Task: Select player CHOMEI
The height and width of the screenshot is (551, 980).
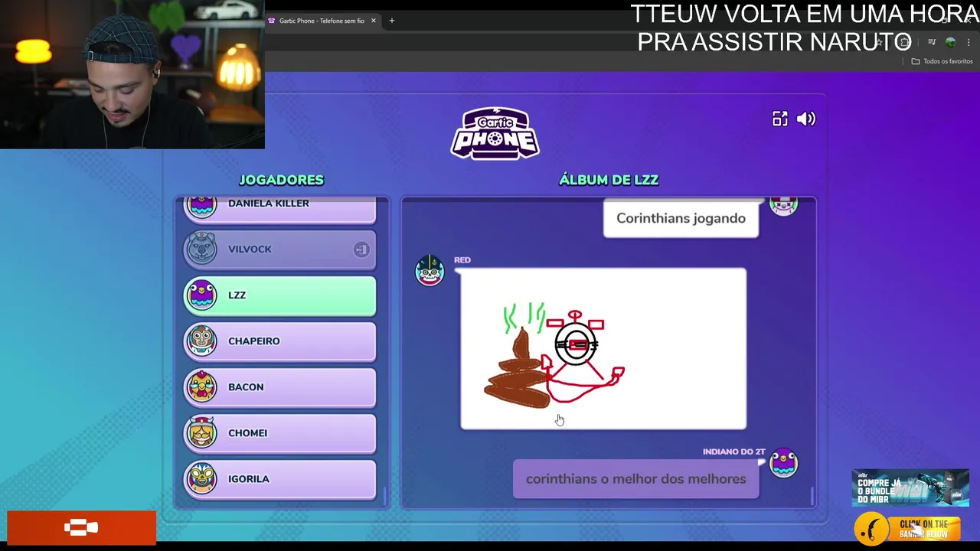Action: pos(279,433)
